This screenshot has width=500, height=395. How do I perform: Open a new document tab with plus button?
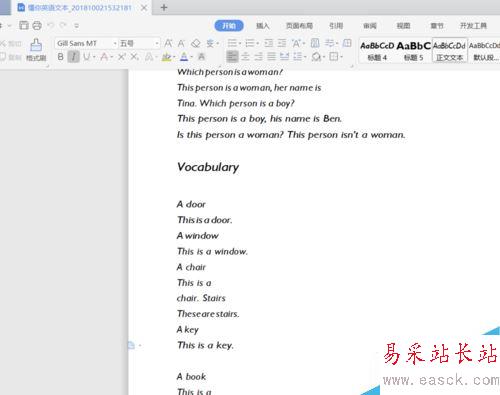pyautogui.click(x=164, y=7)
